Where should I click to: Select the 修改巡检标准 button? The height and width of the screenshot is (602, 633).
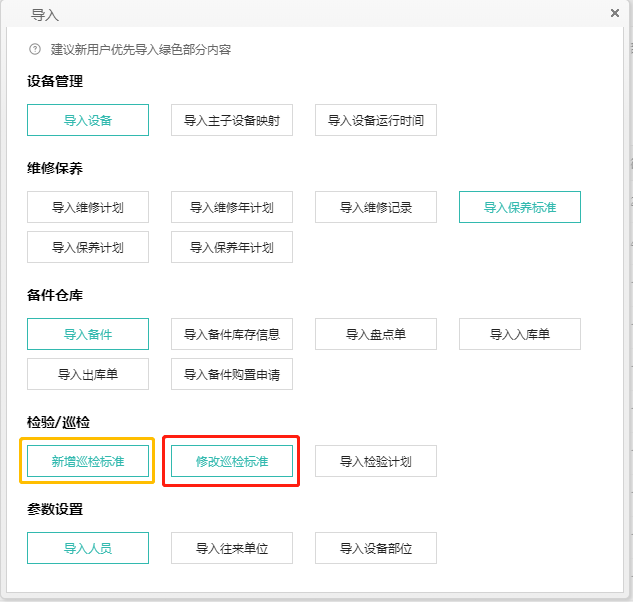click(x=232, y=461)
